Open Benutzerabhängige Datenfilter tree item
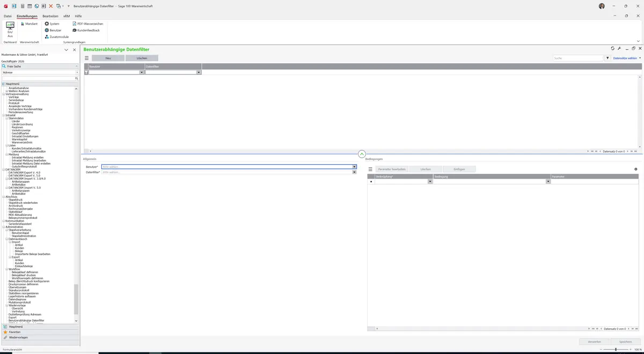This screenshot has height=354, width=644. click(26, 320)
